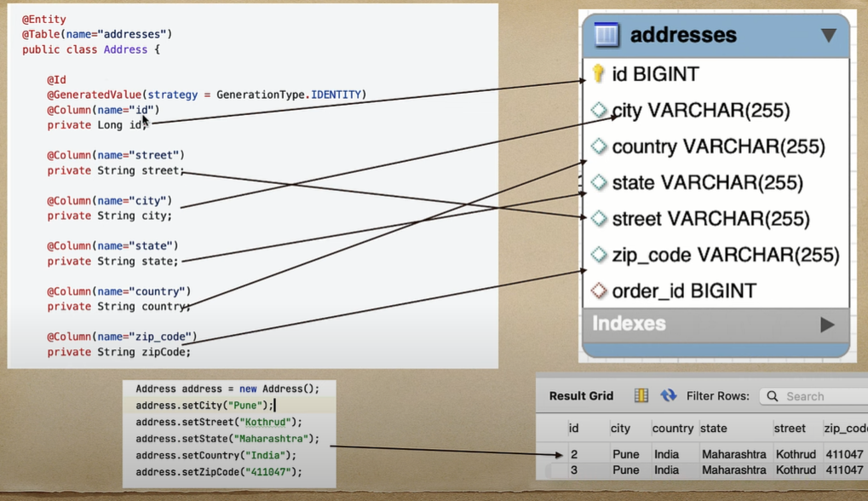Viewport: 868px width, 501px height.
Task: Click the blue diamond beside street VARCHAR(255)
Action: pos(599,218)
